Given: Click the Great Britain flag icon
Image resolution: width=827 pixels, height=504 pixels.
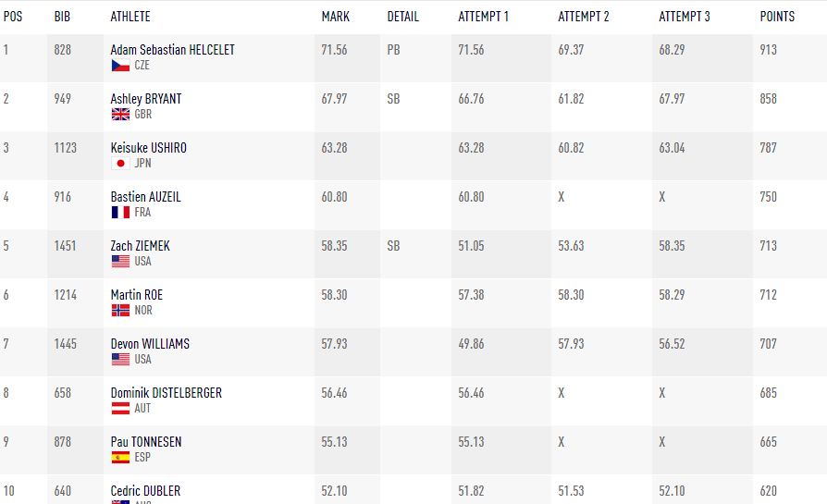Looking at the screenshot, I should 119,115.
